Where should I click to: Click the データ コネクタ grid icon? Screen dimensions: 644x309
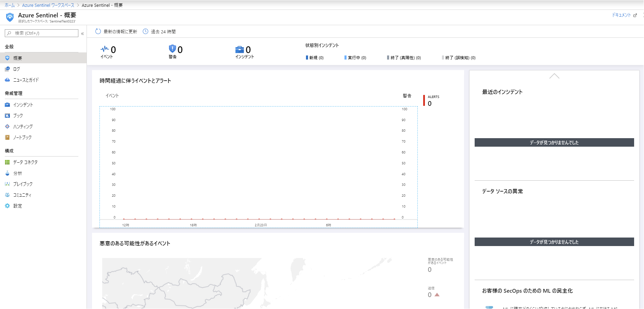(7, 162)
